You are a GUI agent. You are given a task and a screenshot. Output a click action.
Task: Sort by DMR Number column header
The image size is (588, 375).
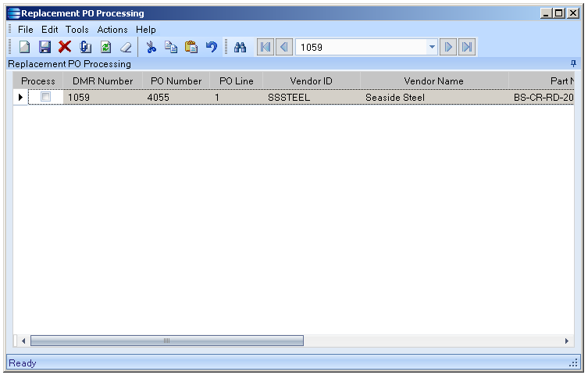point(103,81)
